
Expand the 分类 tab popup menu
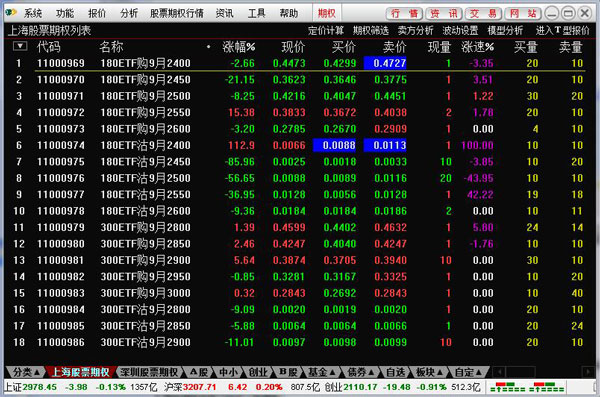tap(26, 372)
